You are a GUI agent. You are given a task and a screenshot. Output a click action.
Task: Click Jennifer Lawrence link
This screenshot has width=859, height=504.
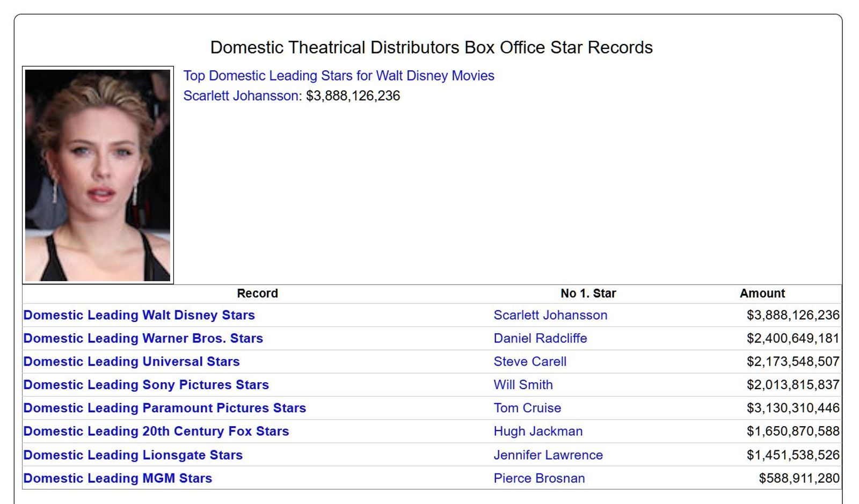[548, 455]
